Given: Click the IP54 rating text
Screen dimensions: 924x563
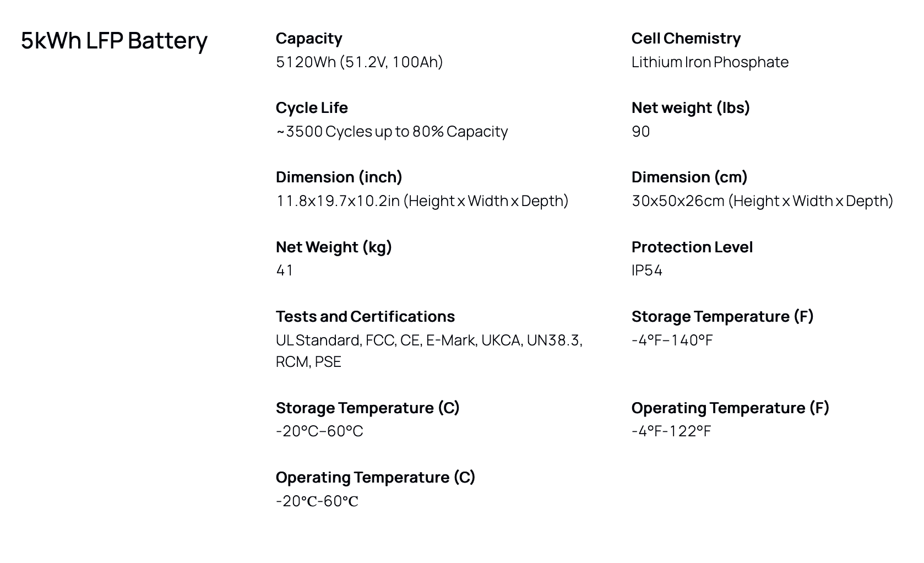Looking at the screenshot, I should (x=647, y=270).
